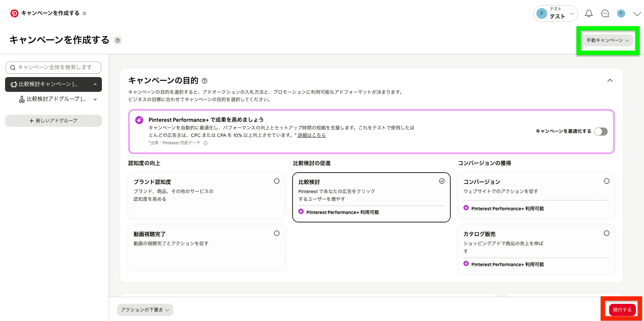Click the コンバージョンの獲得 column heading

[x=485, y=163]
